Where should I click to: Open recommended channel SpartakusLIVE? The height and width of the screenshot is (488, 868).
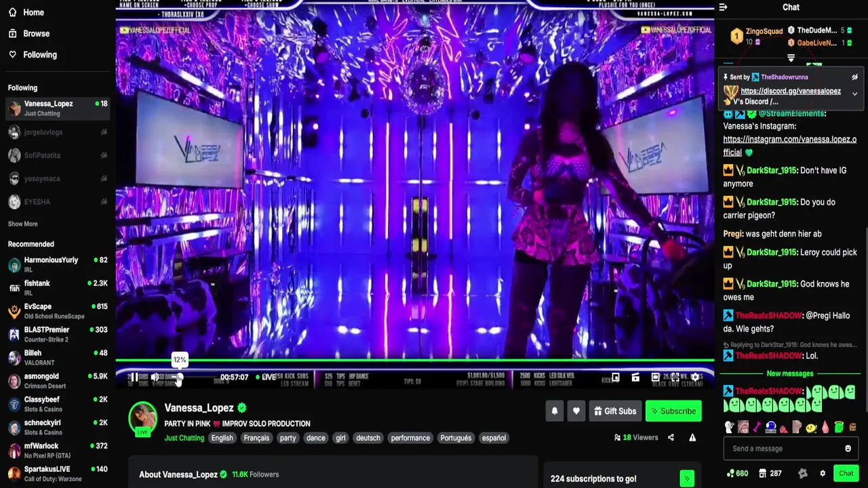pyautogui.click(x=58, y=474)
